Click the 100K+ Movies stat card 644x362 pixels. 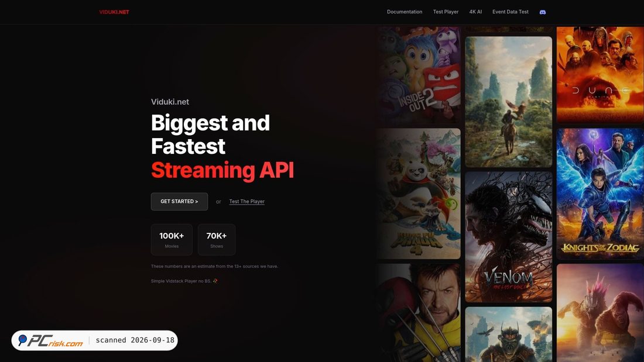click(172, 240)
